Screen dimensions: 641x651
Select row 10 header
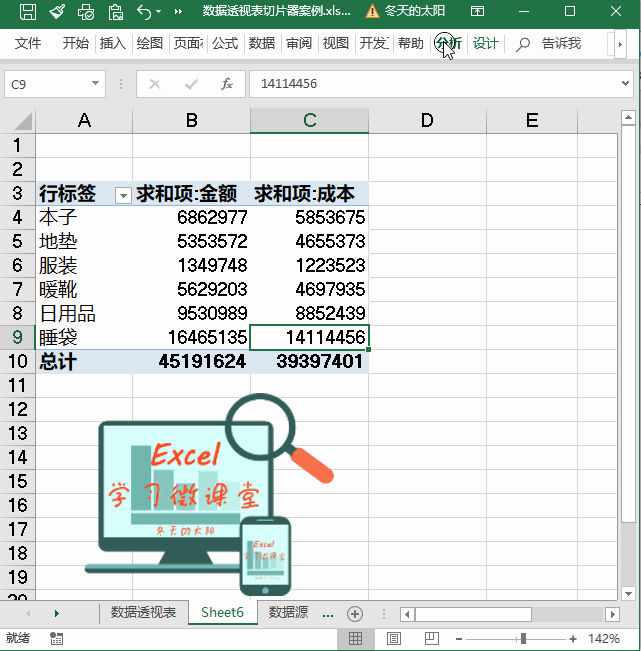(17, 361)
